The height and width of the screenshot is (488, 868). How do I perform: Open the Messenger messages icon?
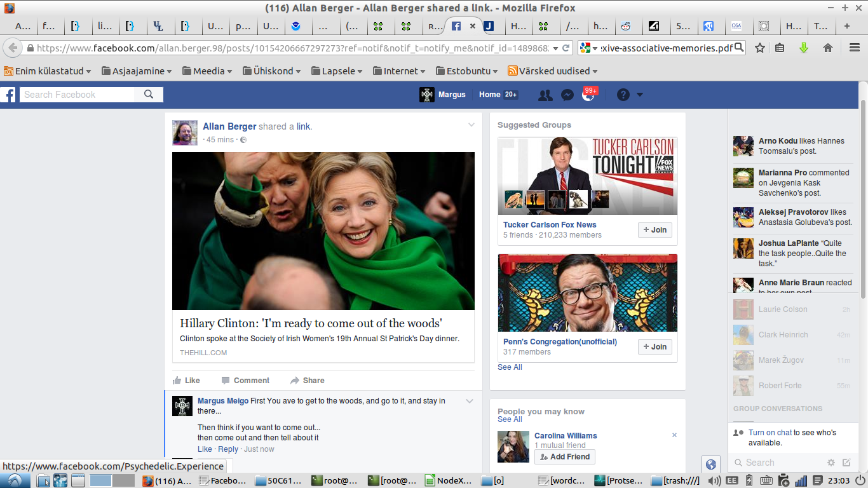click(567, 95)
